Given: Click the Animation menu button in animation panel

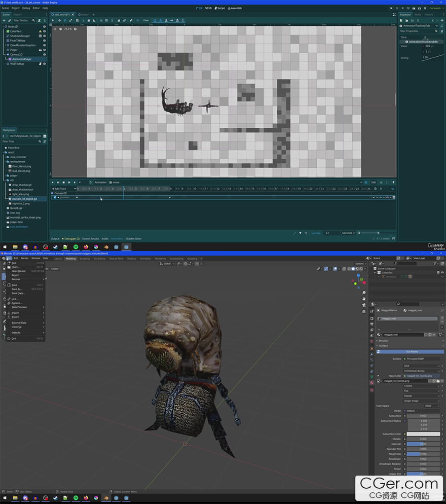Looking at the screenshot, I should [x=100, y=182].
